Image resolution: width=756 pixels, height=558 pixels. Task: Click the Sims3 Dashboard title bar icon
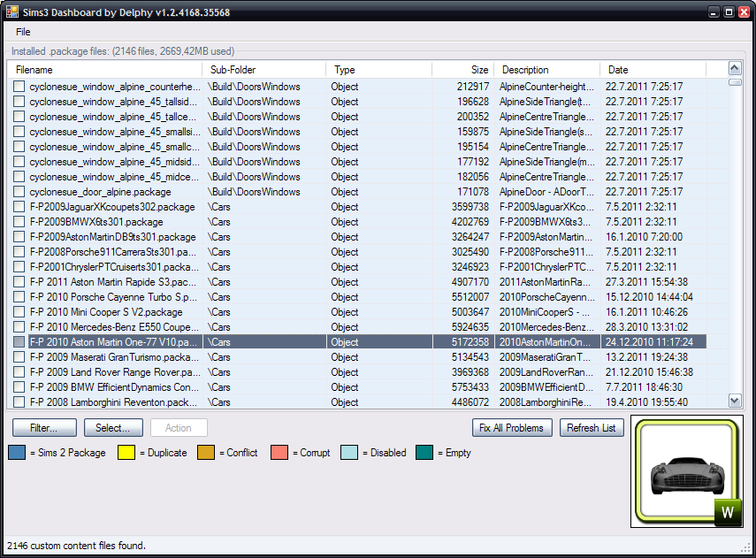click(11, 11)
